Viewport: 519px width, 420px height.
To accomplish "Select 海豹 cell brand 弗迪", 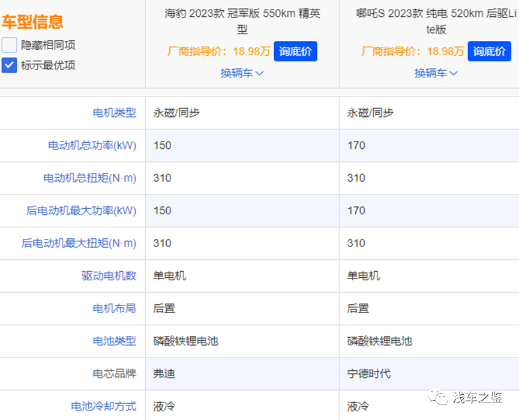I will click(164, 374).
